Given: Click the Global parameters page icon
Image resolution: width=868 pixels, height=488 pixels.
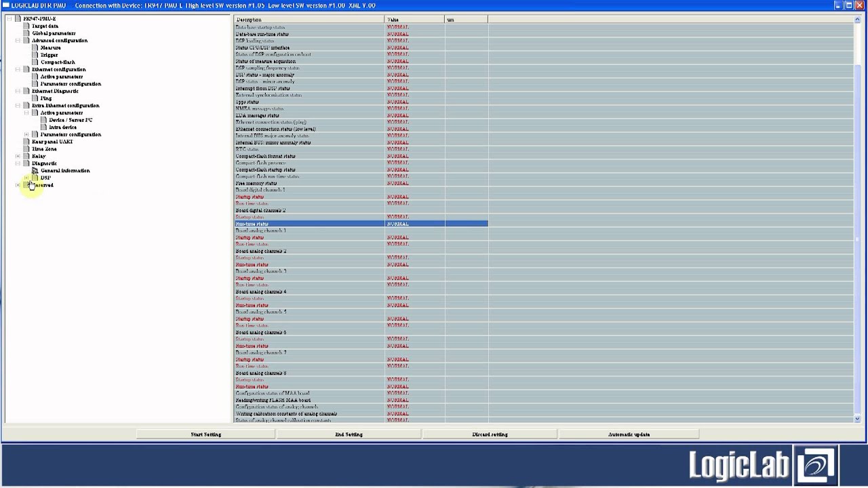Looking at the screenshot, I should (26, 33).
